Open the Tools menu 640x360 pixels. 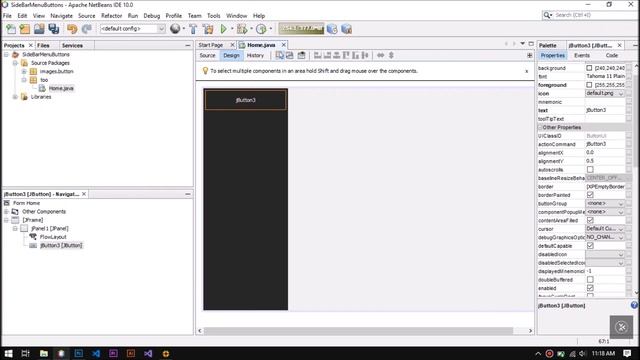[x=213, y=16]
